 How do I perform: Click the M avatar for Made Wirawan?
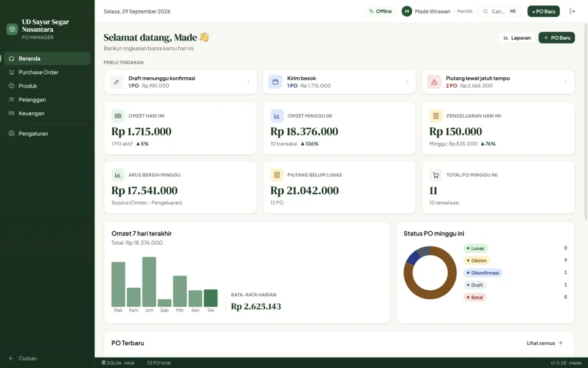pyautogui.click(x=407, y=11)
